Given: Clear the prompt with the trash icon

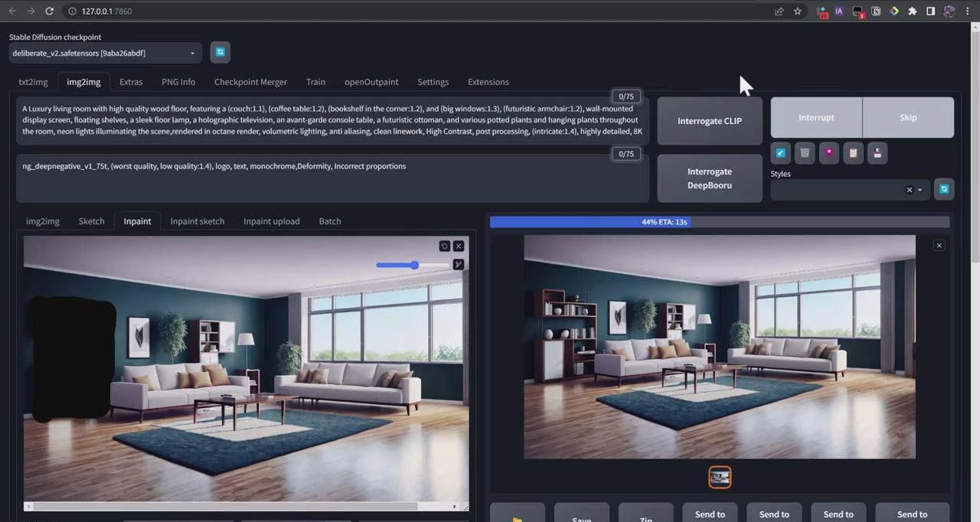Looking at the screenshot, I should coord(805,153).
